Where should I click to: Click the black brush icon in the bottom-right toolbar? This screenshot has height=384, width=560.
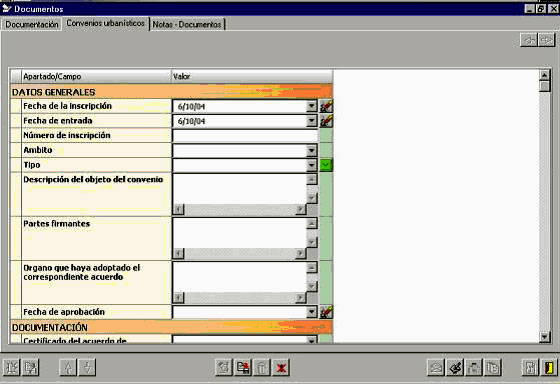[x=455, y=367]
